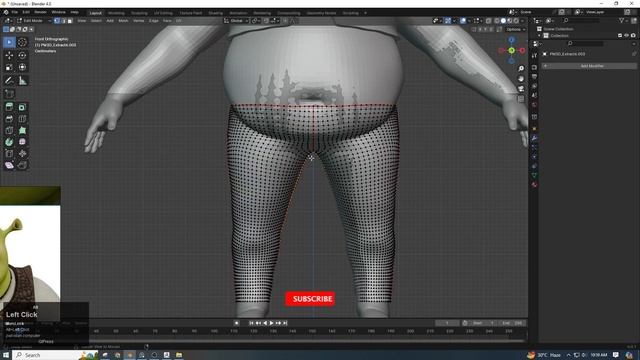Viewport: 640px width, 360px height.
Task: Collapse the Collection tree item
Action: click(539, 36)
